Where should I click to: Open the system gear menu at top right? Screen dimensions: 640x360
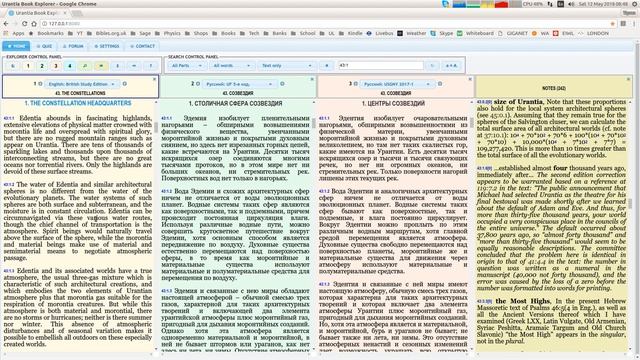point(635,4)
